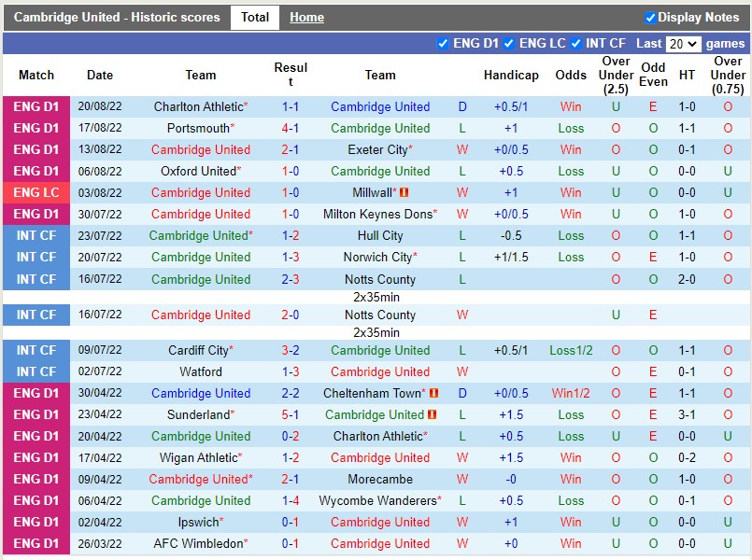Viewport: 752px width, 560px height.
Task: Click the 4-1 result against Portsmouth
Action: (x=291, y=129)
